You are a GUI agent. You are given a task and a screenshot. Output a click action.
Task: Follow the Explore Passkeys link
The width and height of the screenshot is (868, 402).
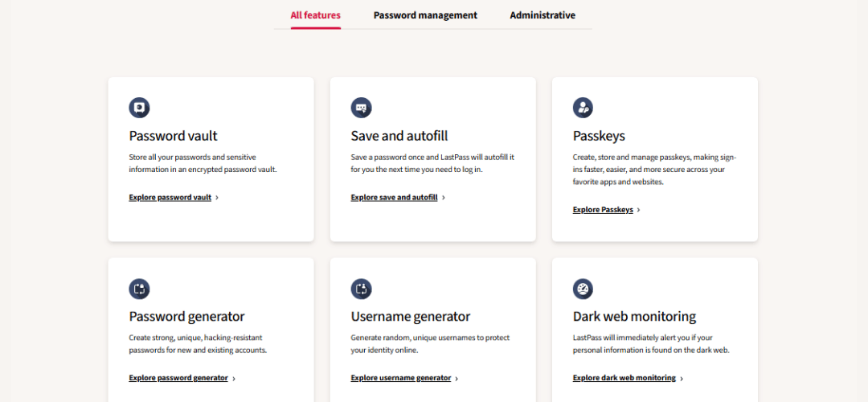(603, 210)
